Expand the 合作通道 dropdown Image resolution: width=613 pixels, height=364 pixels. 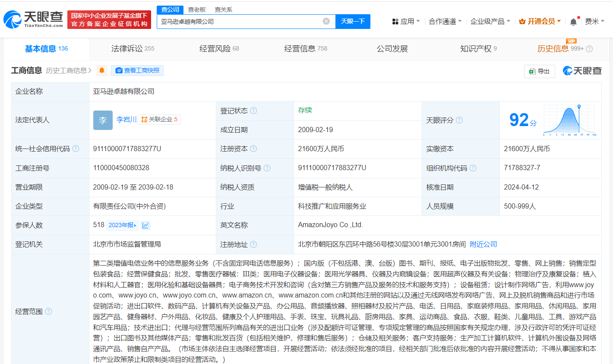445,21
